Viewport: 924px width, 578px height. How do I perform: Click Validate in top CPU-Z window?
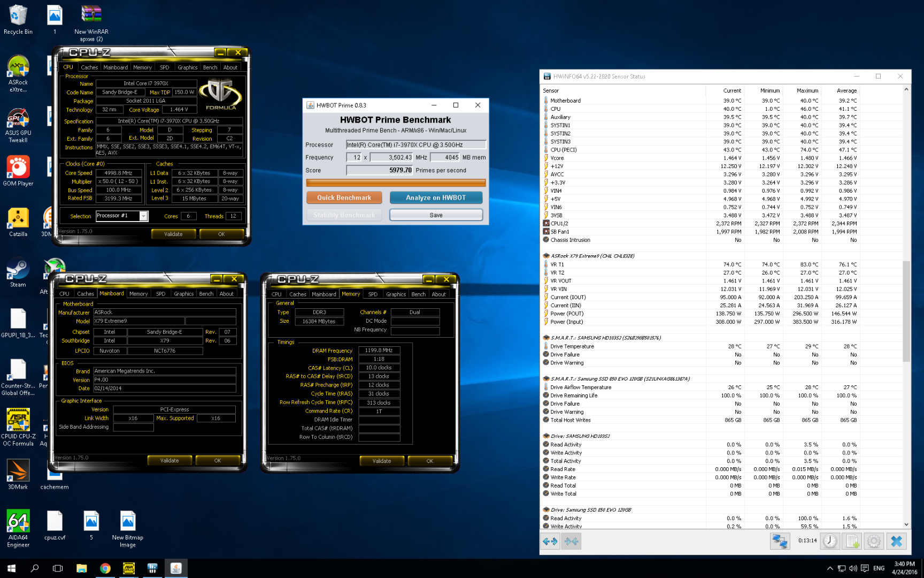coord(173,234)
